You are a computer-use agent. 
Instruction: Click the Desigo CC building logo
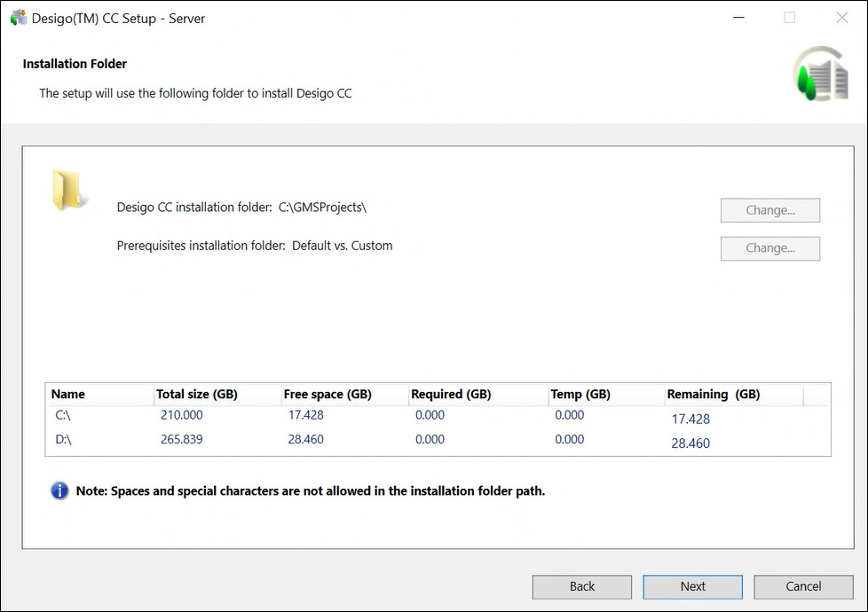(x=821, y=75)
